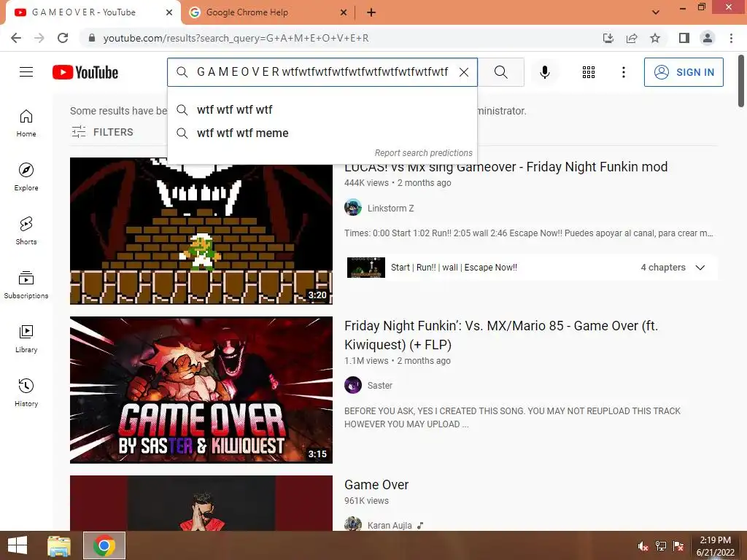Click in the YouTube search input field
This screenshot has width=747, height=560.
click(322, 72)
